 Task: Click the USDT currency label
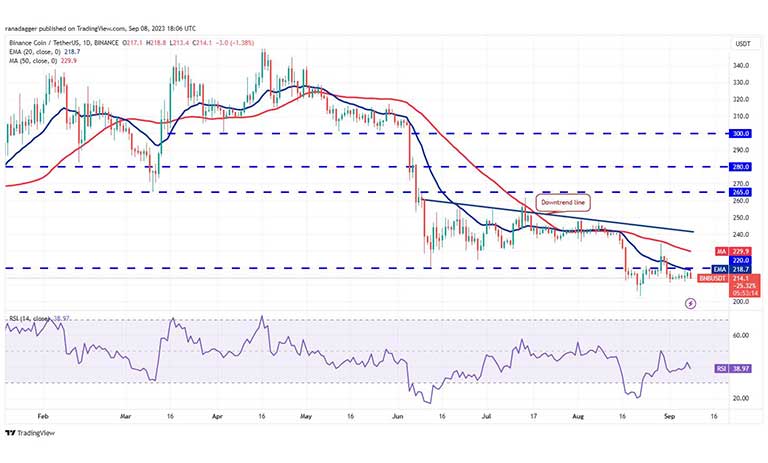click(x=743, y=44)
